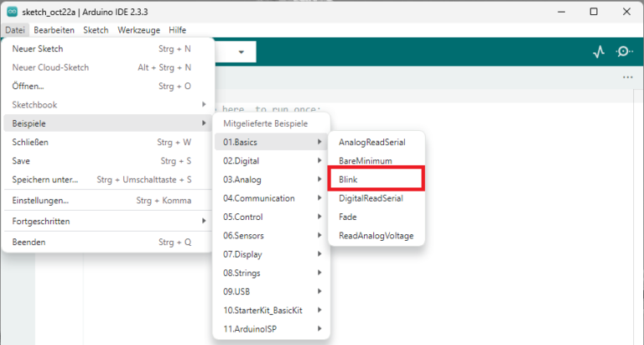Open the Serial Monitor icon
The height and width of the screenshot is (345, 644).
pyautogui.click(x=624, y=51)
